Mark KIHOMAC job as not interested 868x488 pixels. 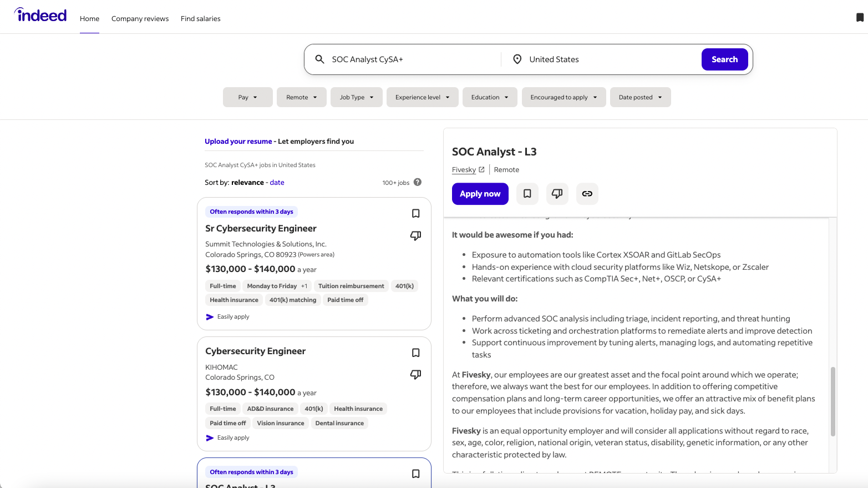pyautogui.click(x=415, y=375)
